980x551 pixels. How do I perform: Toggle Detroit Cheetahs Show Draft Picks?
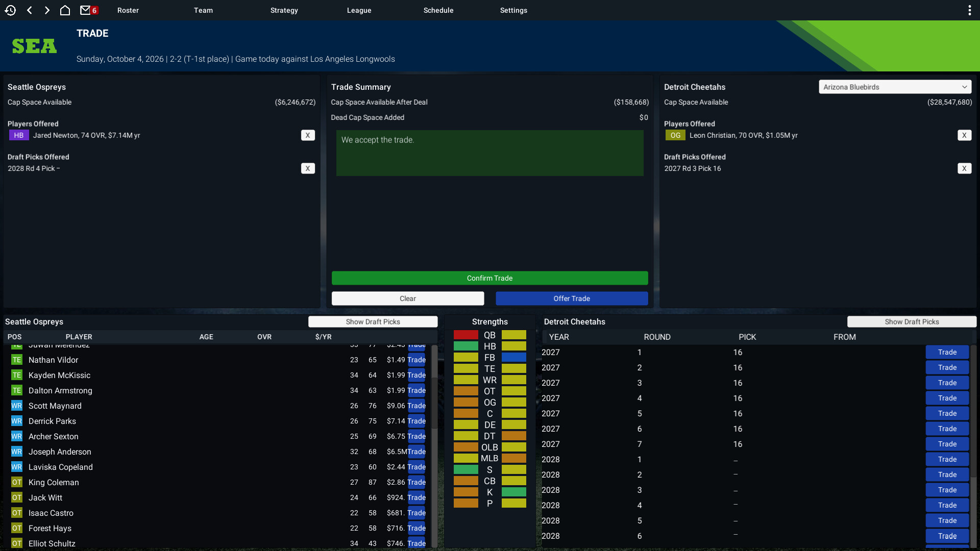(912, 322)
